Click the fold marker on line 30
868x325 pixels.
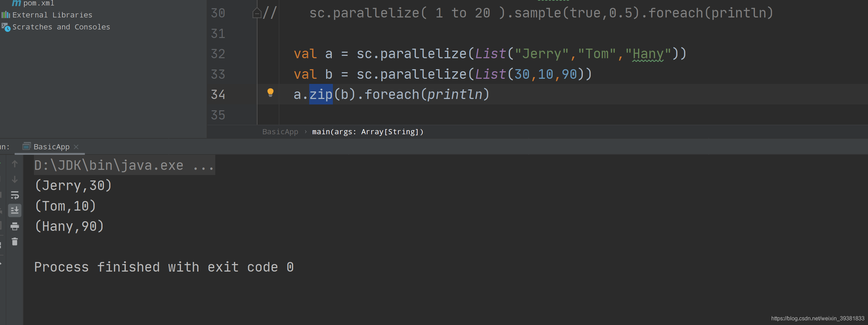pos(257,13)
